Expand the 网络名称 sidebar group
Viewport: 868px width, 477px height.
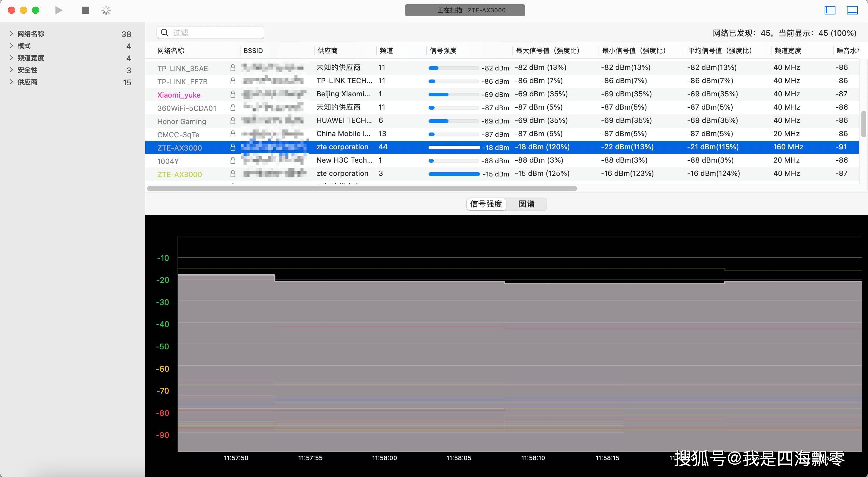(x=11, y=33)
